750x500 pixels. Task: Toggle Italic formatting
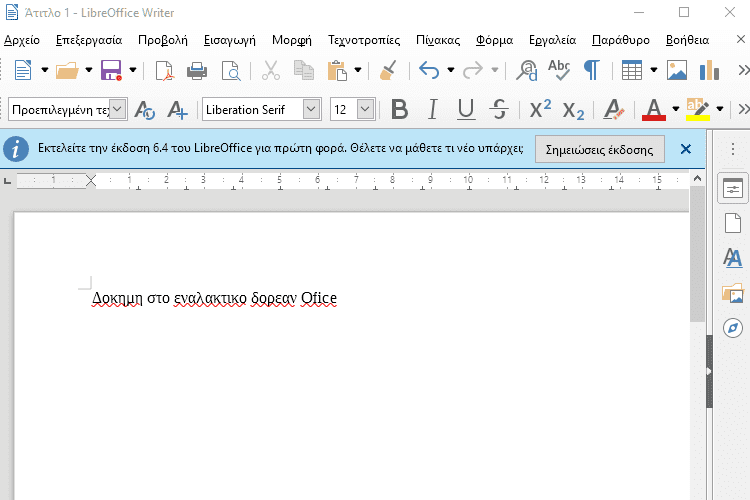[432, 109]
